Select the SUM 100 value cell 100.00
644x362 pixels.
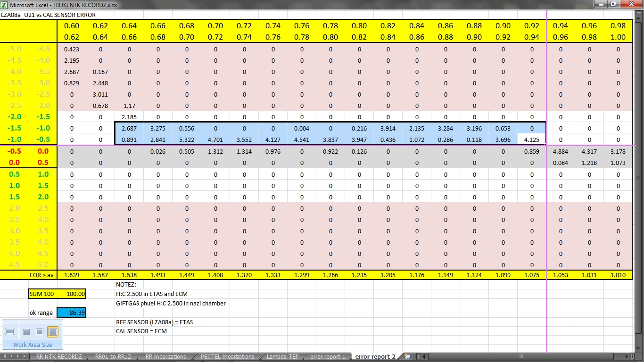[x=72, y=294]
